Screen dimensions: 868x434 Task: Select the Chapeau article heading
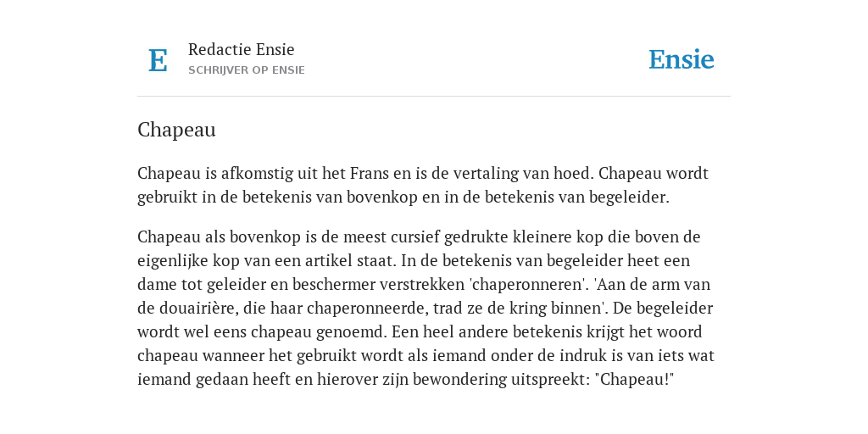[x=176, y=130]
